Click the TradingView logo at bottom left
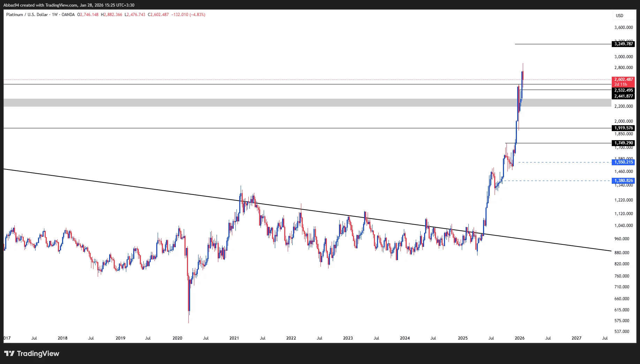The image size is (640, 364). [32, 354]
